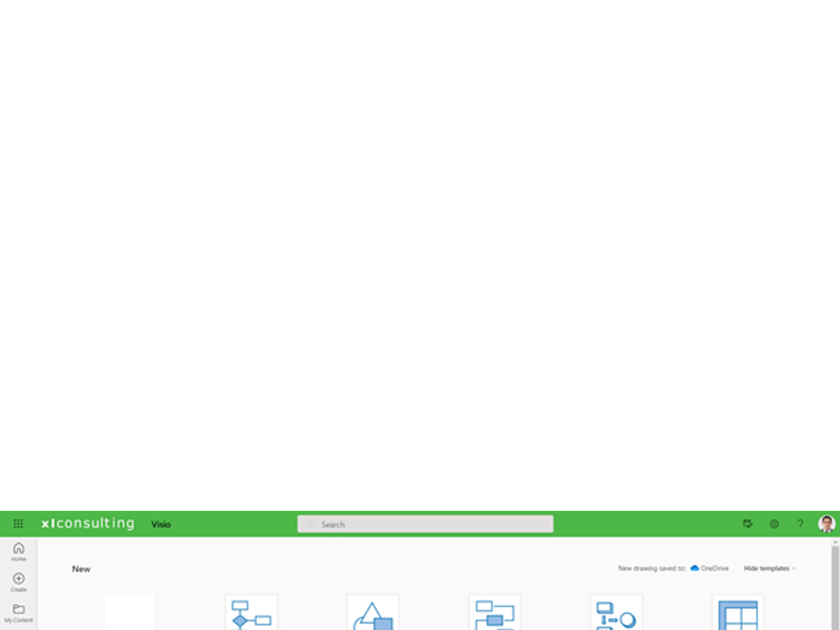Open the Settings gear

point(774,523)
